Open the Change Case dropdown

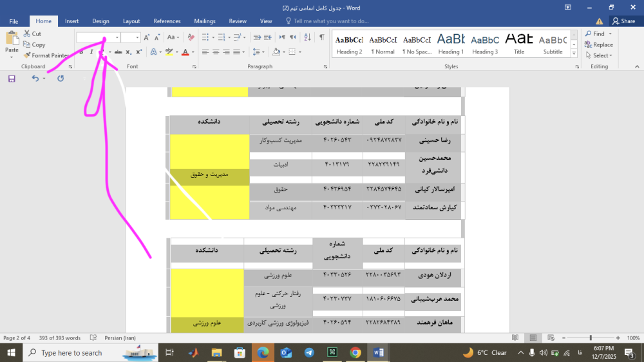(173, 37)
